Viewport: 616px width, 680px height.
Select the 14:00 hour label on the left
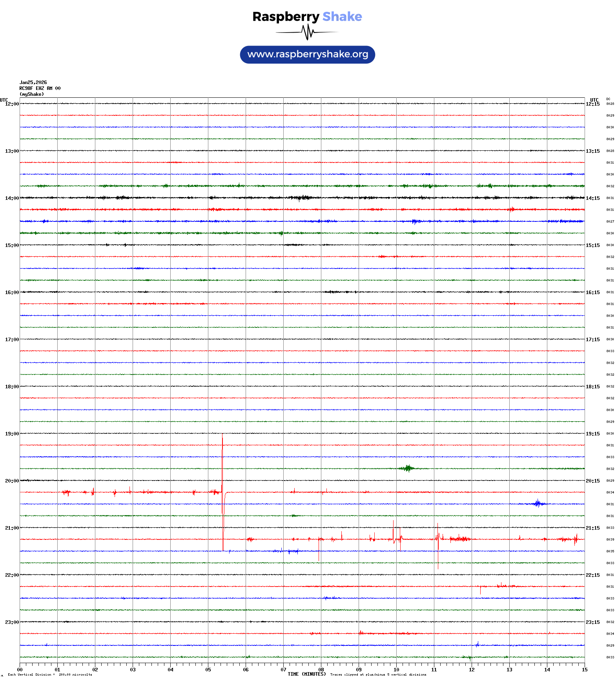click(12, 198)
